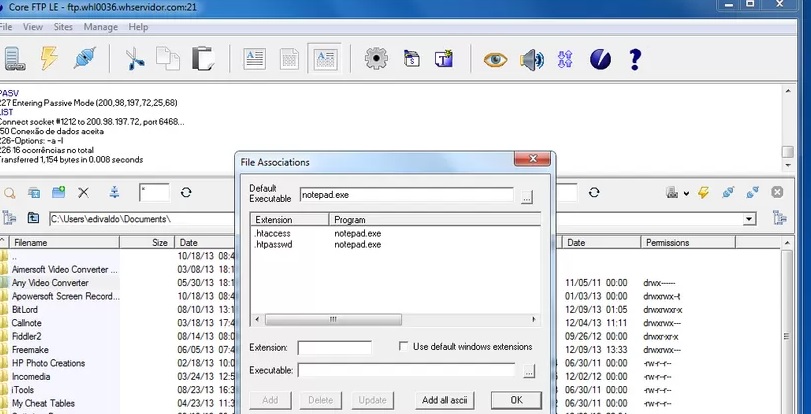The width and height of the screenshot is (811, 414).
Task: Sort local files by Size column
Action: click(147, 242)
